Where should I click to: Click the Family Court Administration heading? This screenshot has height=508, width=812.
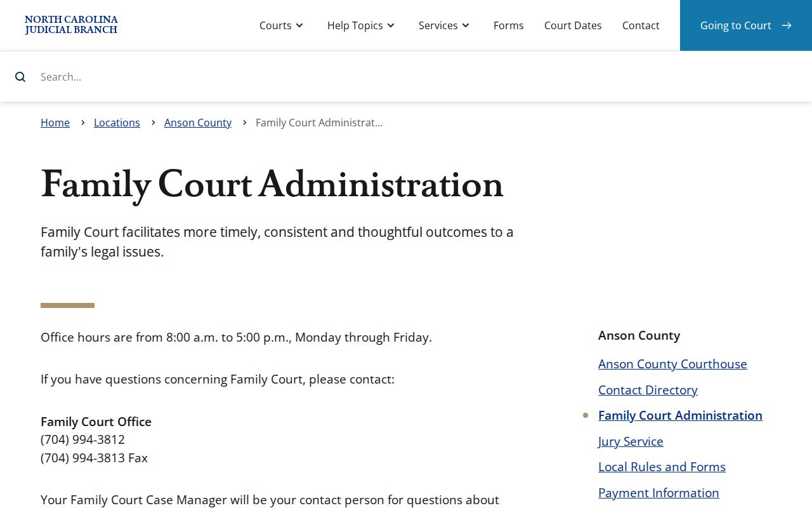[x=272, y=185]
